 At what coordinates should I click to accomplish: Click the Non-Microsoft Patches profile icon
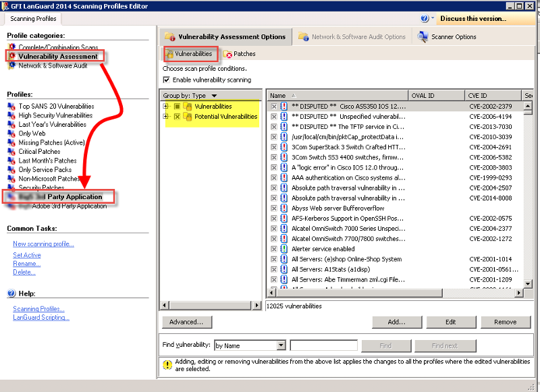click(x=11, y=179)
